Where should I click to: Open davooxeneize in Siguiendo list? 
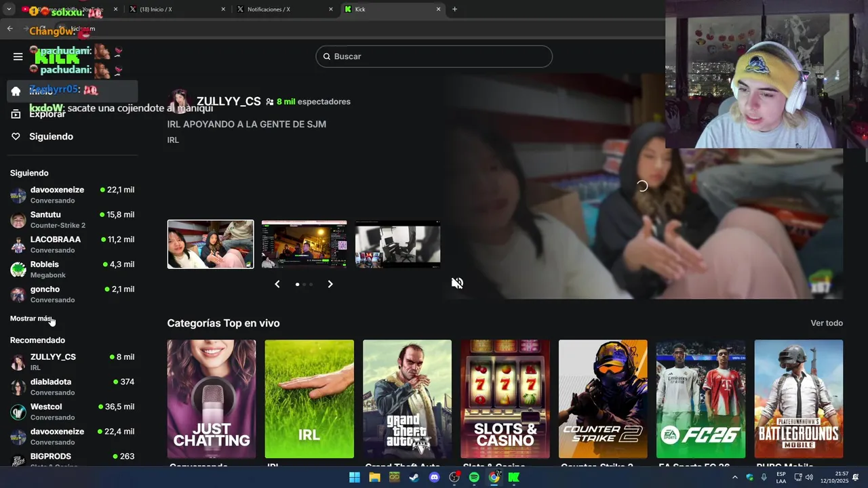coord(72,195)
